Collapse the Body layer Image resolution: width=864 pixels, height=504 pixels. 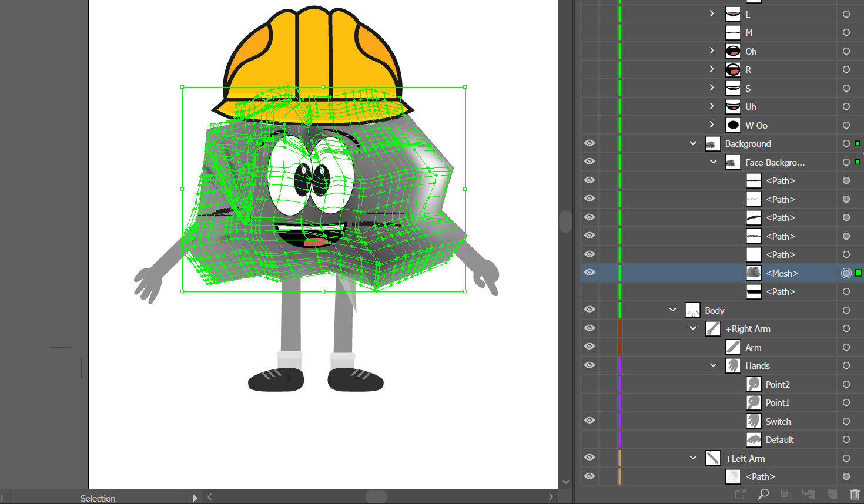tap(673, 310)
